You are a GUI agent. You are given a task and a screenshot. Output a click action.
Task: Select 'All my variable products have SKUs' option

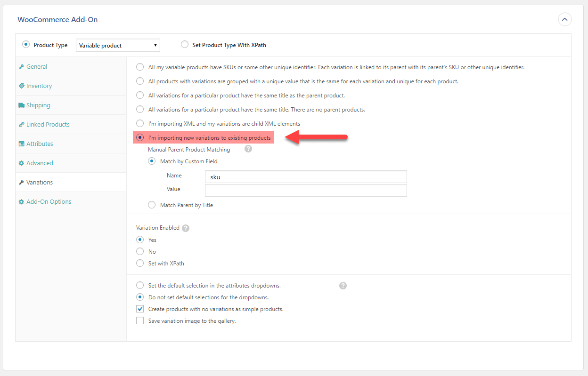140,67
